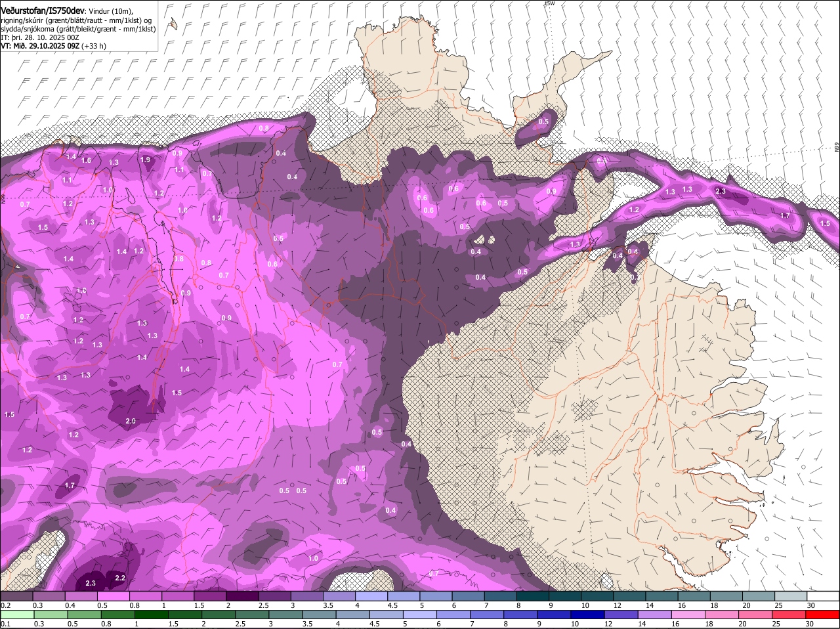This screenshot has height=629, width=840.
Task: Select the white 30 swatch in snow legend
Action: [824, 596]
